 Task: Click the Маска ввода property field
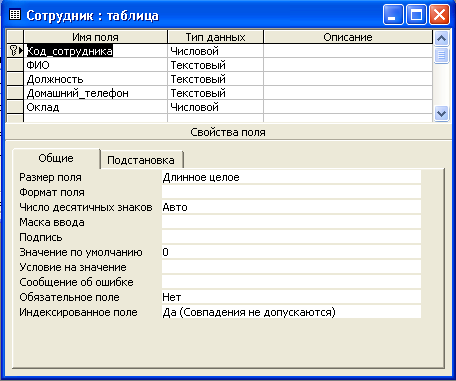point(291,222)
